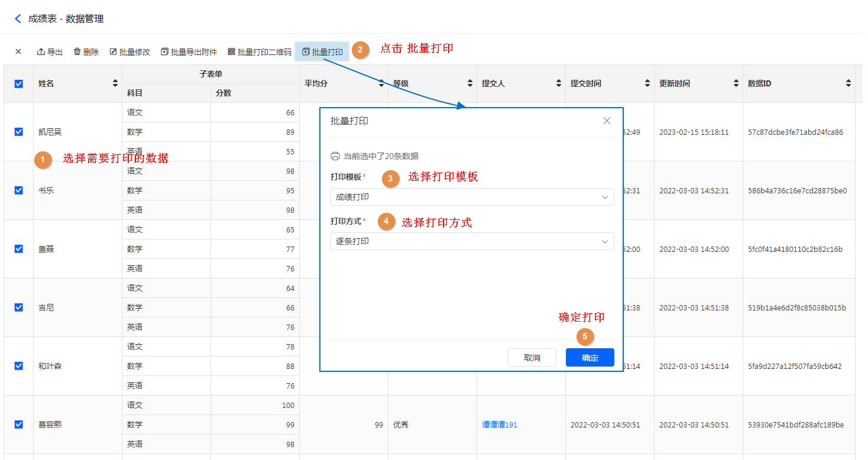Toggle the select-all checkbox in table header
The image size is (868, 460).
[x=18, y=84]
